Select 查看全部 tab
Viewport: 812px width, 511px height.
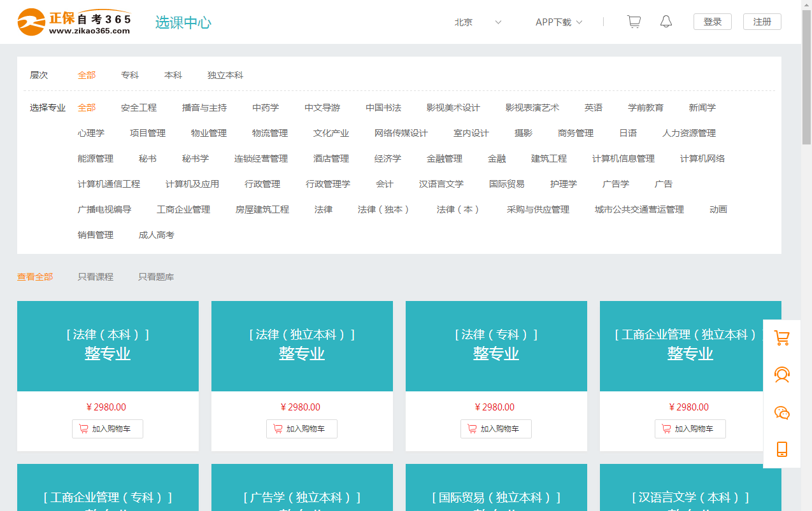pyautogui.click(x=35, y=277)
